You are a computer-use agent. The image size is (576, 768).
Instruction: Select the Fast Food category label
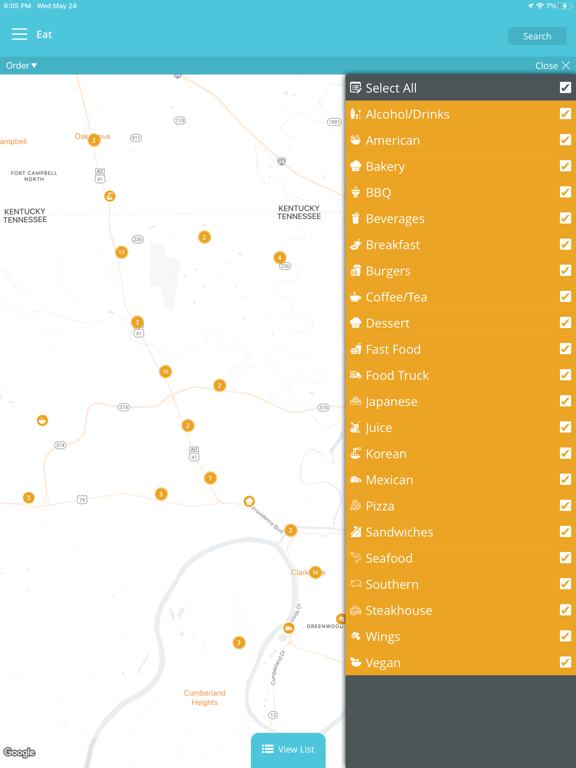[x=393, y=349]
